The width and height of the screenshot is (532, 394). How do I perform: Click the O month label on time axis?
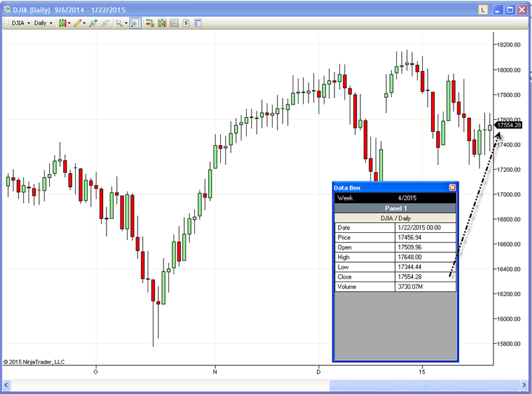pos(95,371)
